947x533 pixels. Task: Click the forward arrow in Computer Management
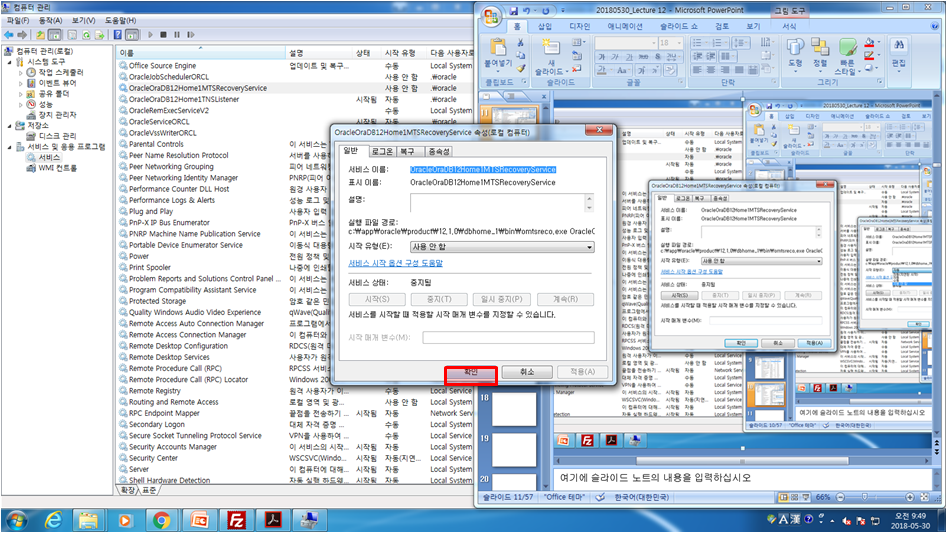[23, 35]
